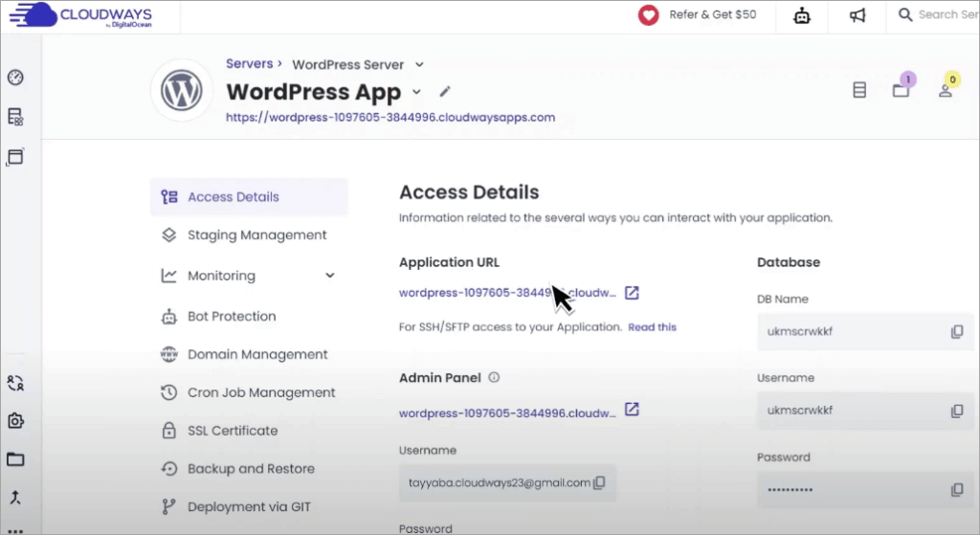
Task: Open Admin Panel external link icon
Action: [632, 410]
